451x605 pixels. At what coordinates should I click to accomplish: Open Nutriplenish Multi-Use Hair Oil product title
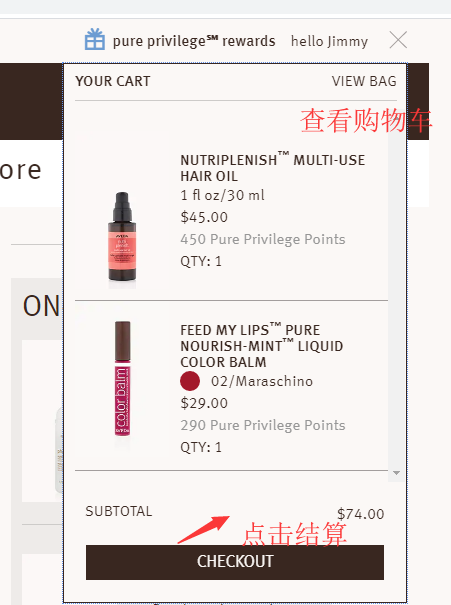click(272, 167)
